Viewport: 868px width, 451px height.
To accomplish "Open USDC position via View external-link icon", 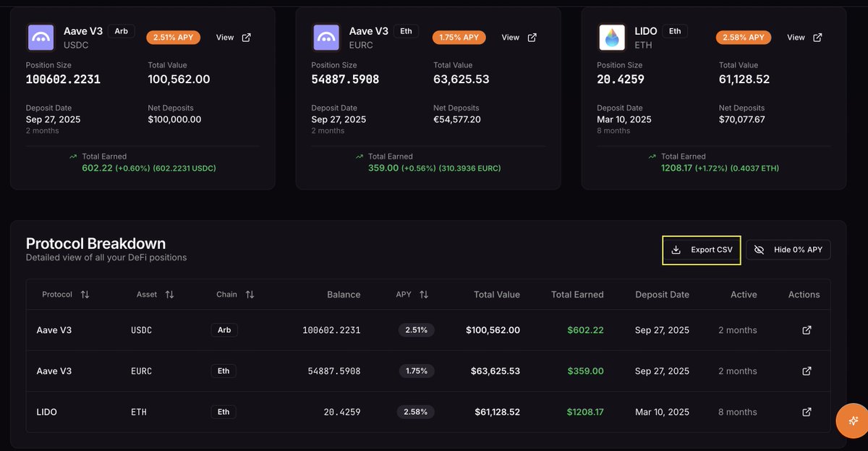I will [245, 37].
